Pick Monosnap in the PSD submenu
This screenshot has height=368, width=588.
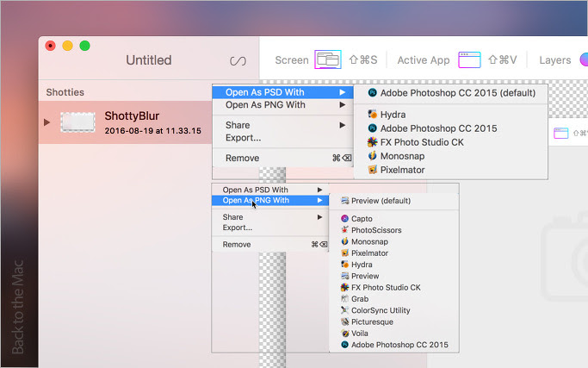point(451,156)
